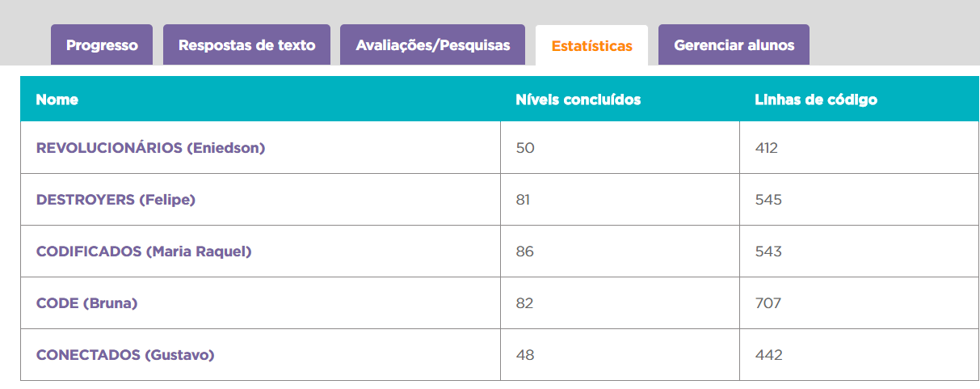Select the 545 lines cell for DESTROYERS
The image size is (980, 389).
point(768,200)
